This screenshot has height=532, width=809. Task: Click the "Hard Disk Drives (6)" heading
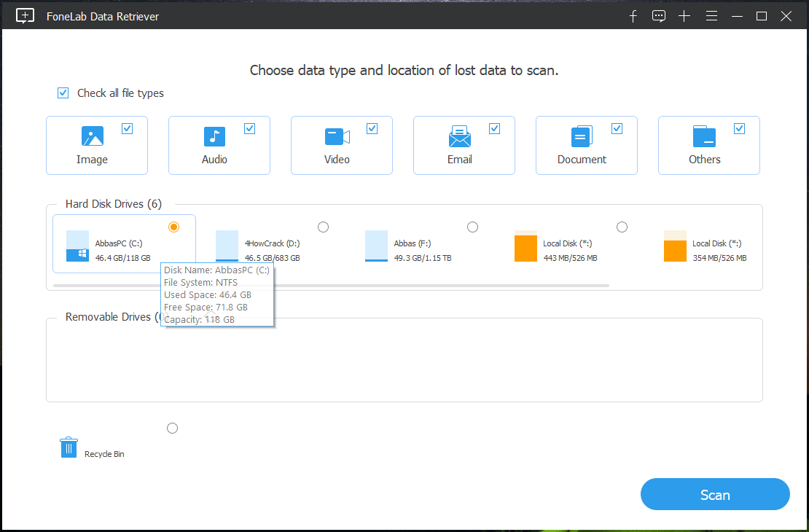(x=114, y=204)
